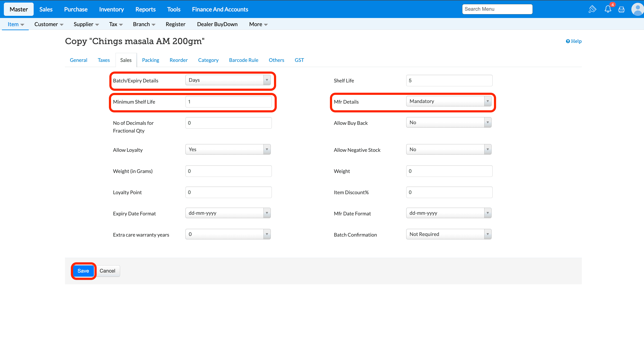644x346 pixels.
Task: Expand the More menu arrow
Action: [266, 24]
